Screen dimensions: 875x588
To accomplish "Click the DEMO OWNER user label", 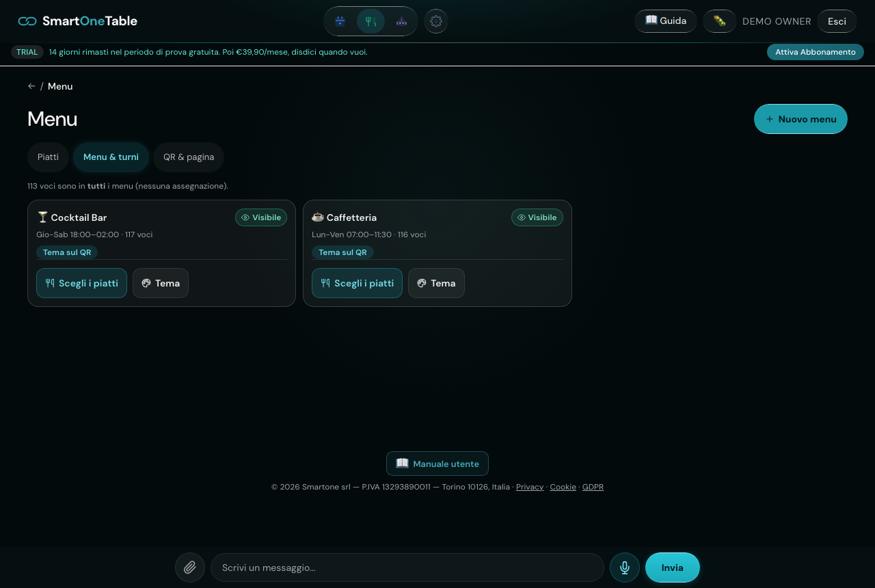I will click(777, 21).
